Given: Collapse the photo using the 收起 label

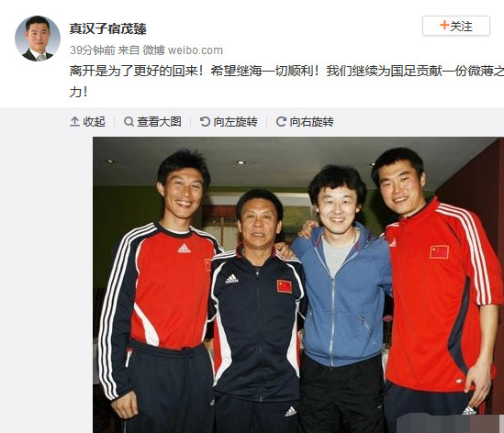Looking at the screenshot, I should 94,122.
